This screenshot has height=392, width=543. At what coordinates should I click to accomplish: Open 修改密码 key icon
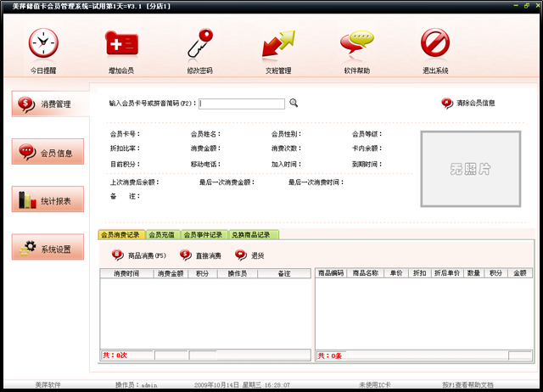200,44
